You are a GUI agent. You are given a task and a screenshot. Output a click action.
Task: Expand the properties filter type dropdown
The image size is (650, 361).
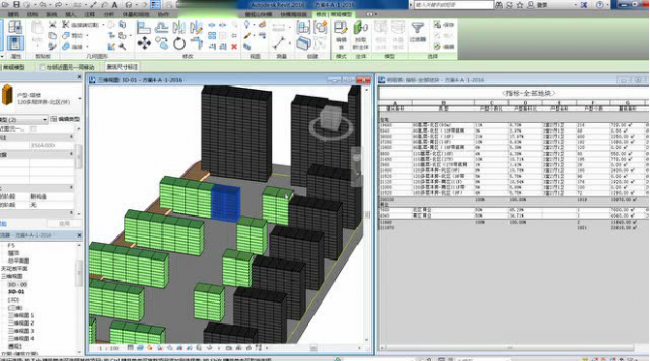24,119
